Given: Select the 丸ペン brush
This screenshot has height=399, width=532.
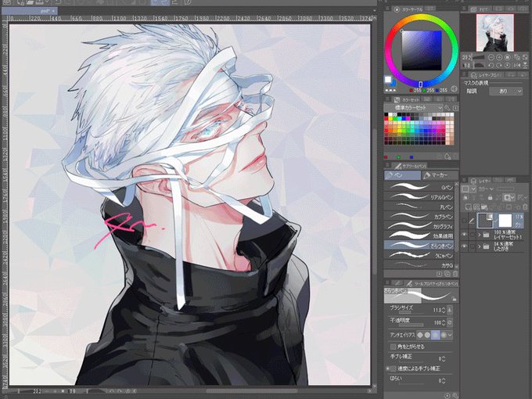Looking at the screenshot, I should [419, 207].
